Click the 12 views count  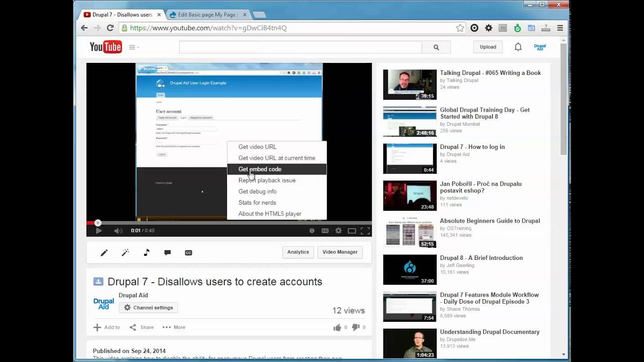coord(348,311)
